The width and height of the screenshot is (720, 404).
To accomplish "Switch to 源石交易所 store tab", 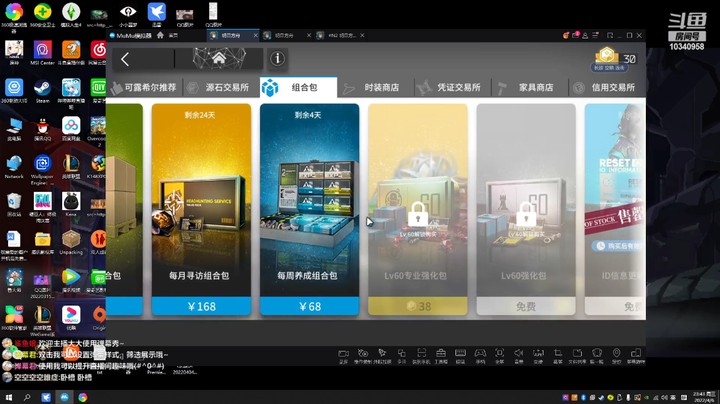I will click(221, 87).
